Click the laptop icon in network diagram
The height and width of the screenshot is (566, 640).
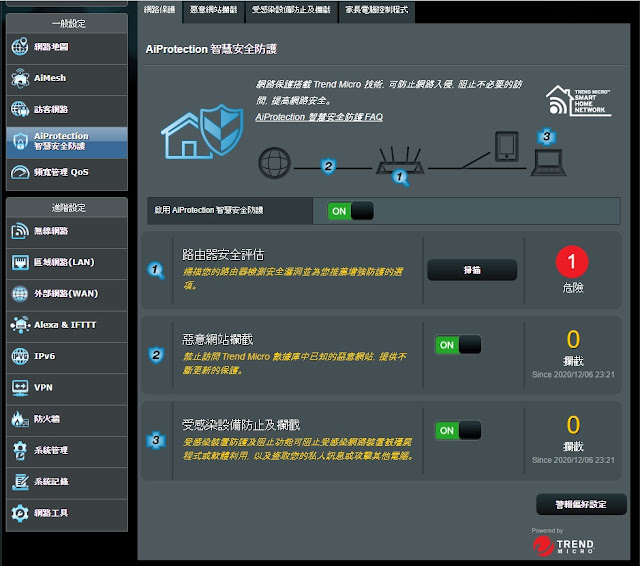548,162
